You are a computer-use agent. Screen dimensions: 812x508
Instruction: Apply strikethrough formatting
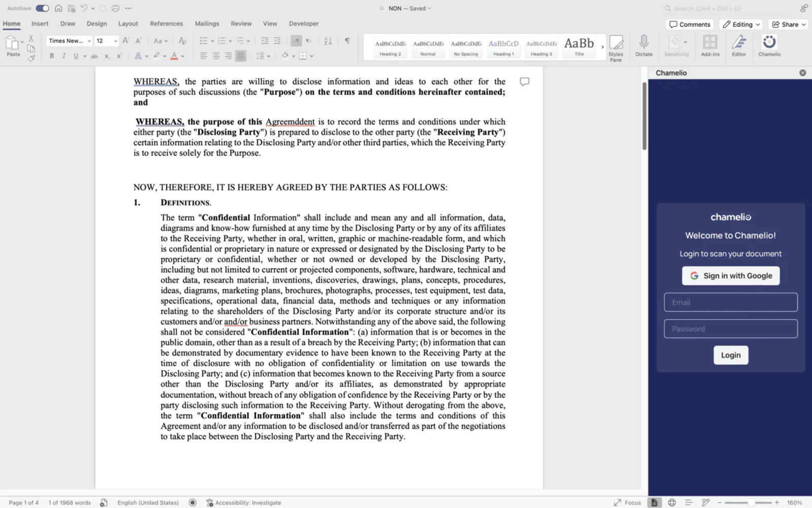(x=94, y=56)
